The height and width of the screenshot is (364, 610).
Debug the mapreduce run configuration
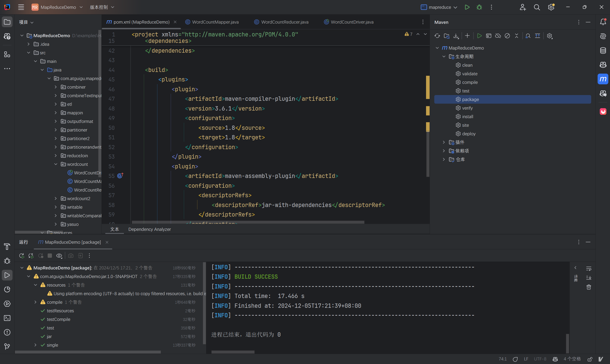pyautogui.click(x=479, y=7)
